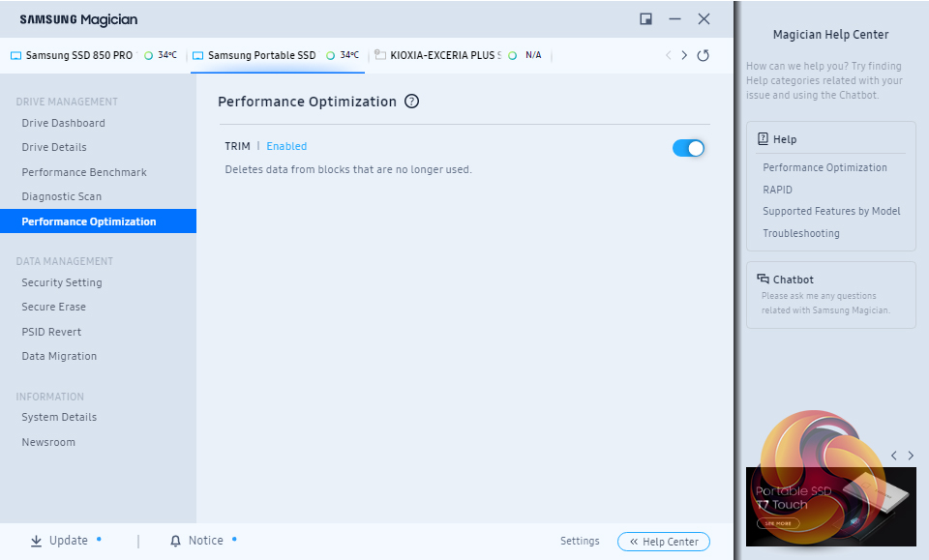Click the Samsung Portable SSD drive icon
929x560 pixels.
[197, 56]
